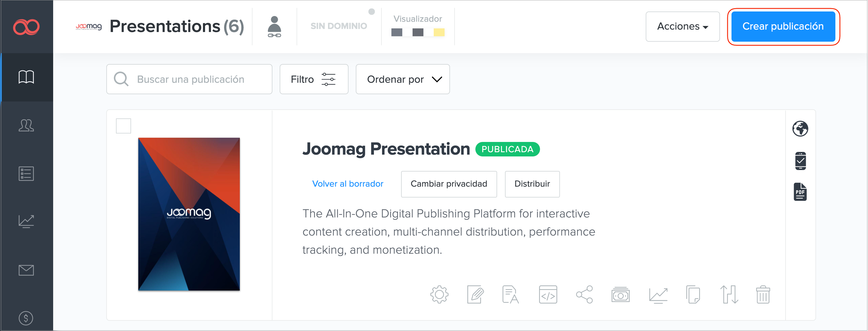Open the embed code icon
This screenshot has width=868, height=331.
tap(548, 294)
